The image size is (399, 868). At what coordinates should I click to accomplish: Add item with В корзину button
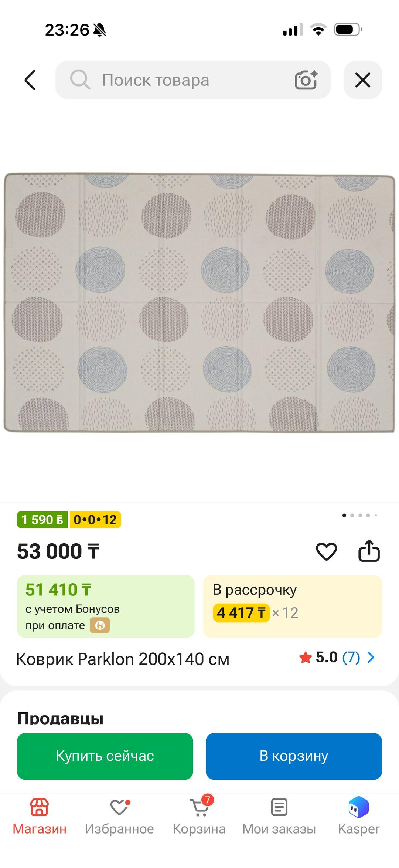(294, 756)
